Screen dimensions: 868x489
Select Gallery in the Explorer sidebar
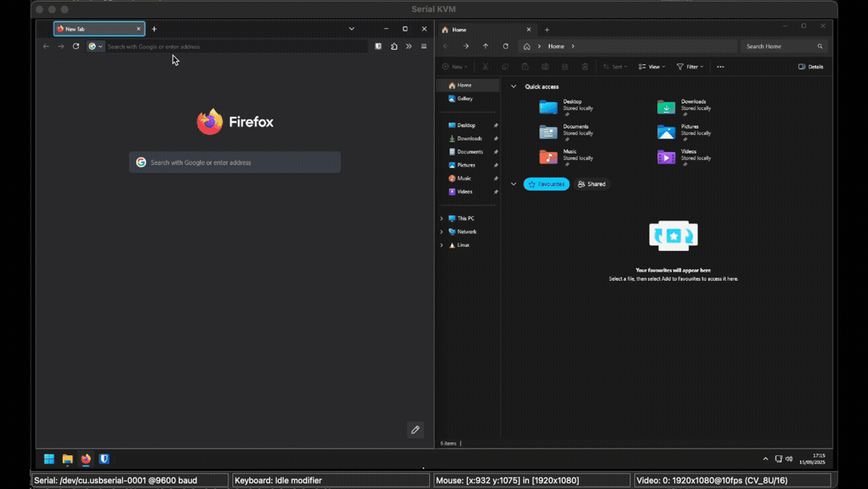tap(465, 99)
